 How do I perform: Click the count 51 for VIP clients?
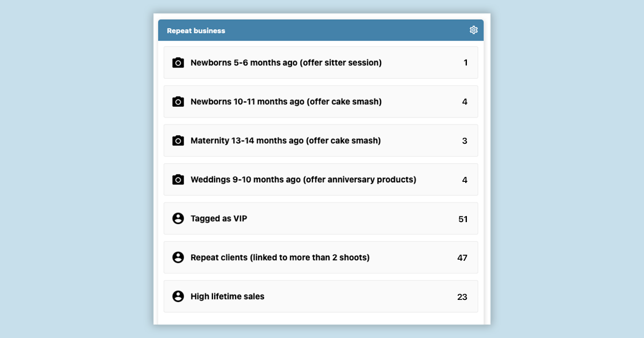(463, 219)
